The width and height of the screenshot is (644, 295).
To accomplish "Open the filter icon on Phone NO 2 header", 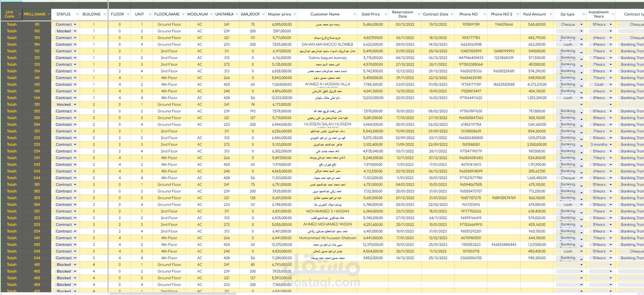I will tap(517, 14).
